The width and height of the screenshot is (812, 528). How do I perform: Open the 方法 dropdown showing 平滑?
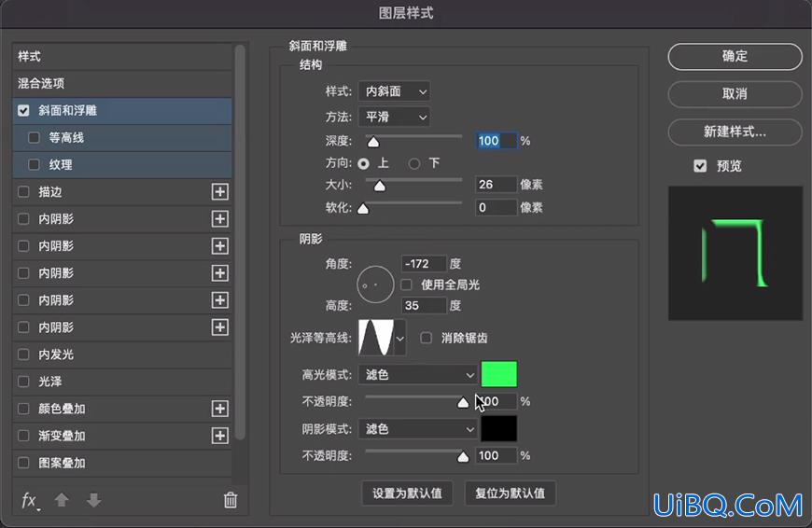[394, 117]
